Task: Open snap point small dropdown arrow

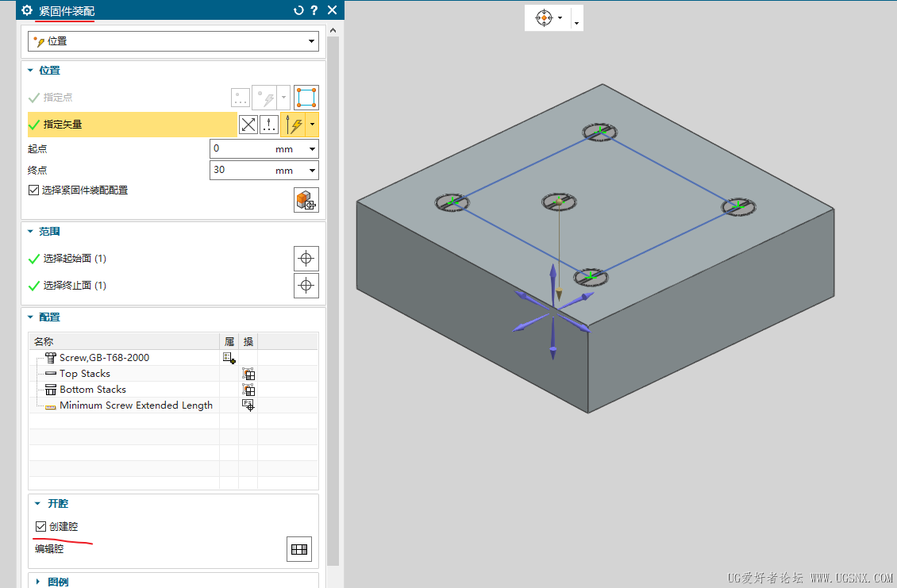Action: (560, 17)
